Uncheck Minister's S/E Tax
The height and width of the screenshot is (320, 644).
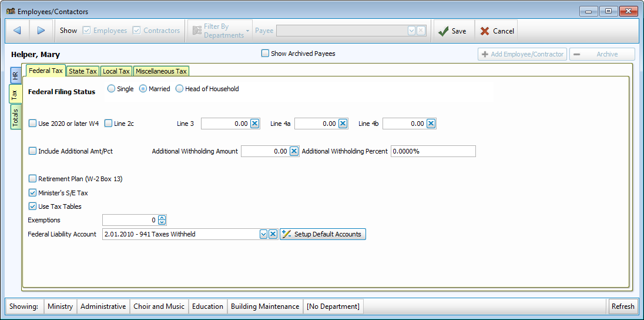33,193
